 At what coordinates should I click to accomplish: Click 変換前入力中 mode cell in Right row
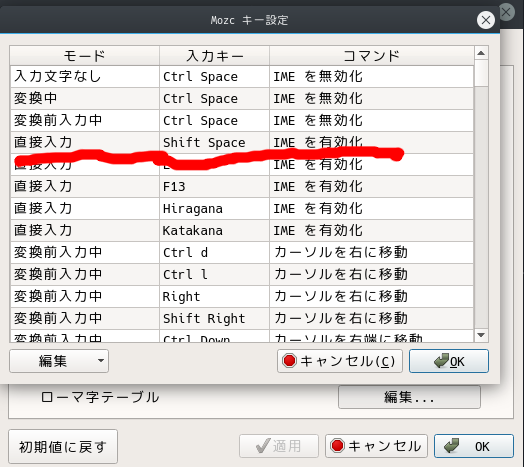85,297
